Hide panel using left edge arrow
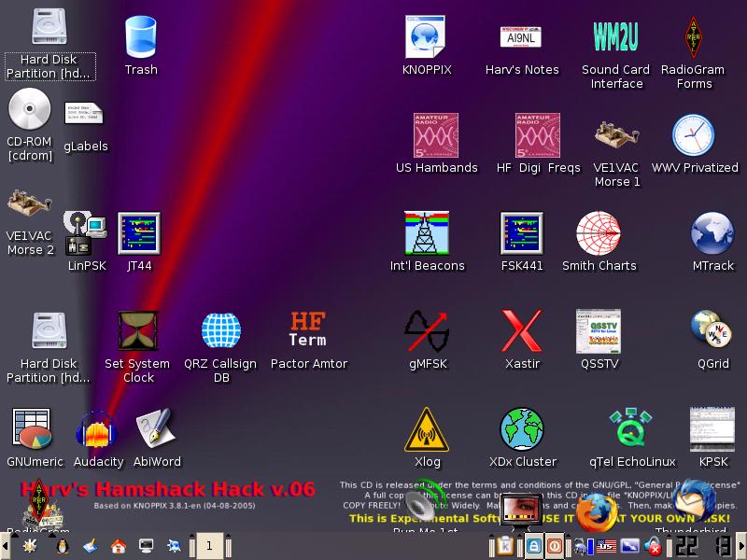 click(4, 546)
